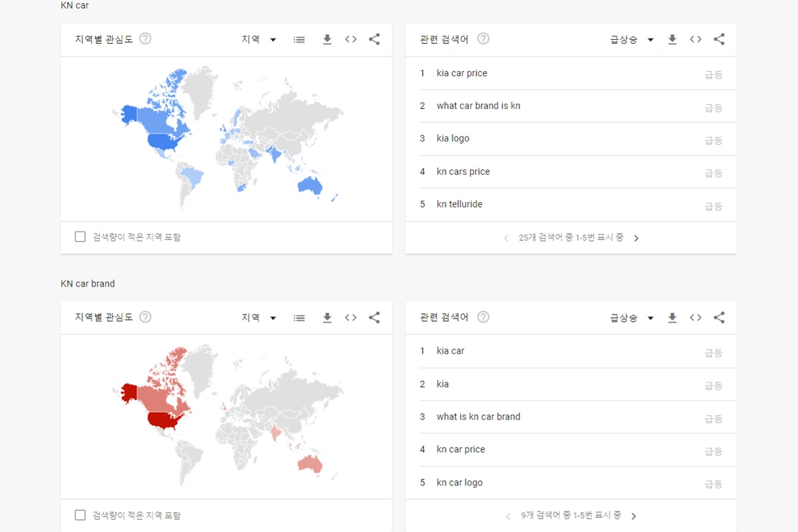
Task: Enable low search volume regions on KN car map
Action: 80,236
